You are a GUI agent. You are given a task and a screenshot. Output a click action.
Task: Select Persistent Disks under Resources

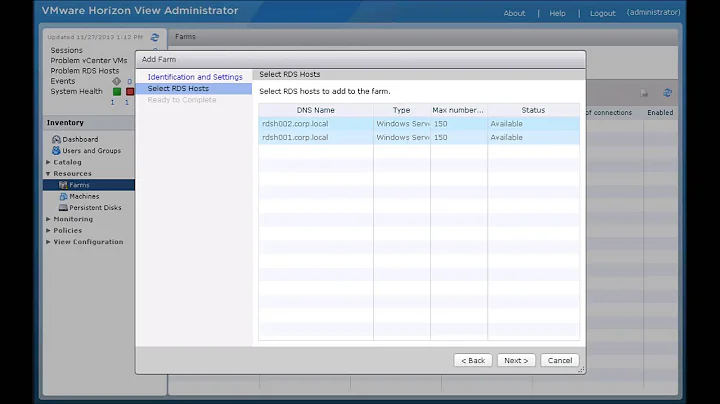click(96, 208)
